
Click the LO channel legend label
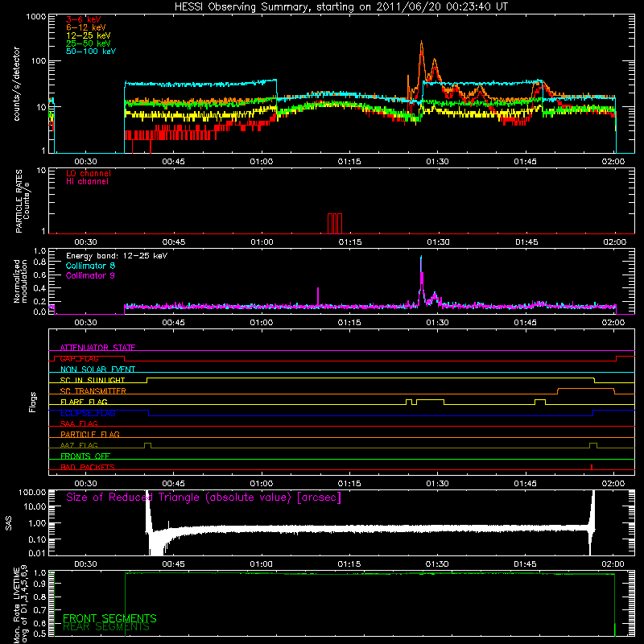pos(89,173)
